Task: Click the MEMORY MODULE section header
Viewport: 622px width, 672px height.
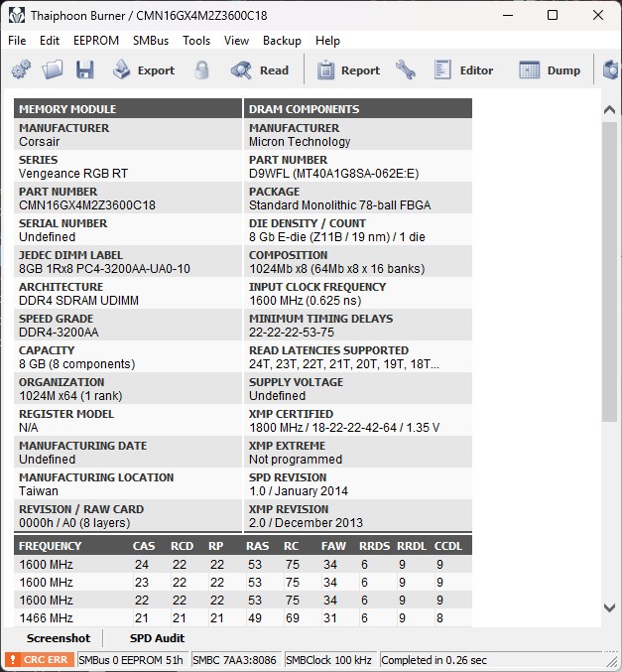Action: (x=128, y=109)
